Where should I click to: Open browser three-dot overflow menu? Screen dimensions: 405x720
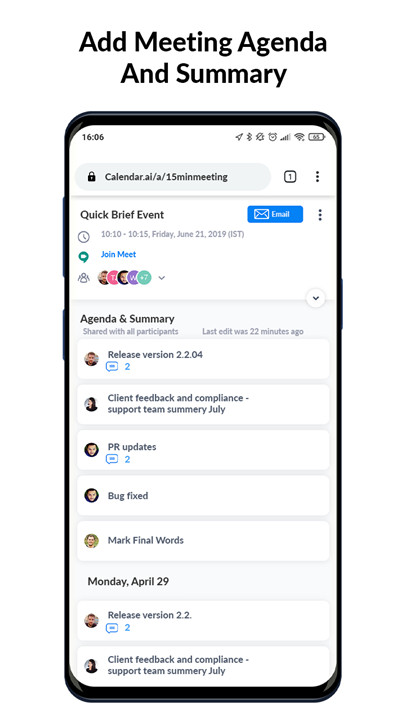317,177
